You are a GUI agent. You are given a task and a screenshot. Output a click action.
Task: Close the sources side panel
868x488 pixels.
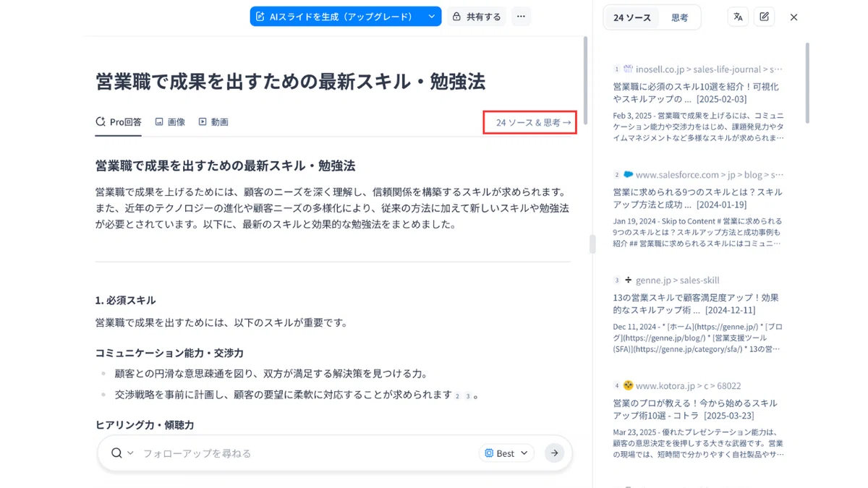coord(793,17)
